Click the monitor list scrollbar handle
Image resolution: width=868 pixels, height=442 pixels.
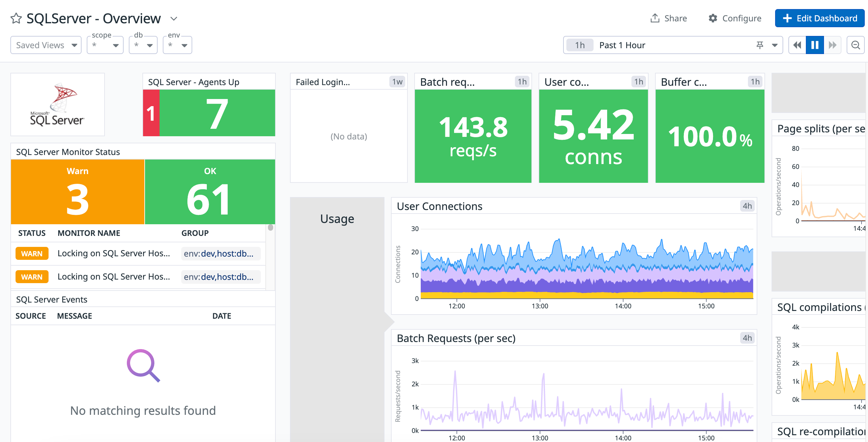pyautogui.click(x=270, y=228)
